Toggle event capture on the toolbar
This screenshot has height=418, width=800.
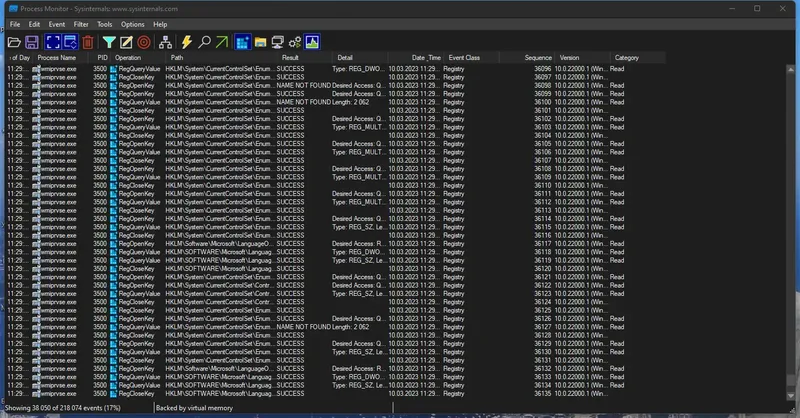pyautogui.click(x=53, y=42)
